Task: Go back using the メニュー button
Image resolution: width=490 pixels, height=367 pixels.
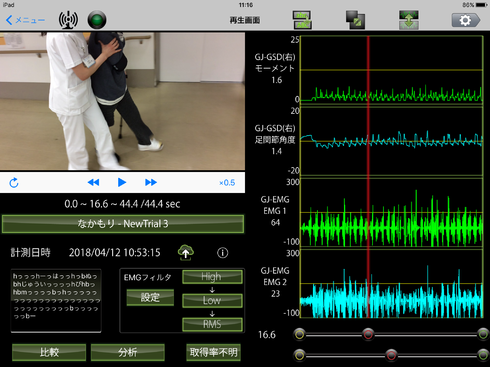Action: tap(25, 20)
